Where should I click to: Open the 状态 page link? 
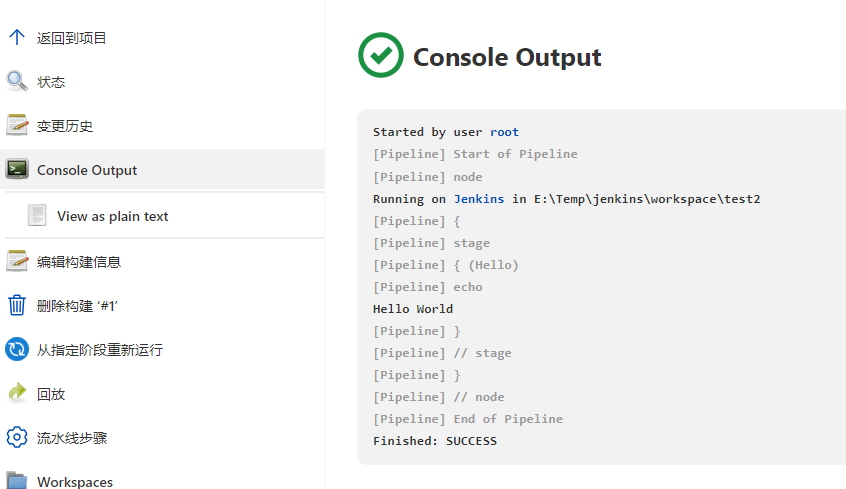click(51, 82)
